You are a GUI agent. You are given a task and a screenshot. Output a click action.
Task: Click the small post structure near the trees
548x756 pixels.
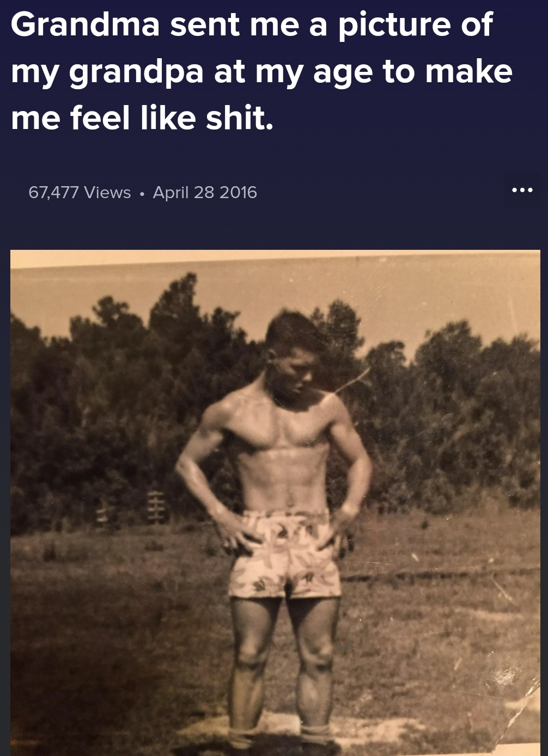(x=155, y=506)
